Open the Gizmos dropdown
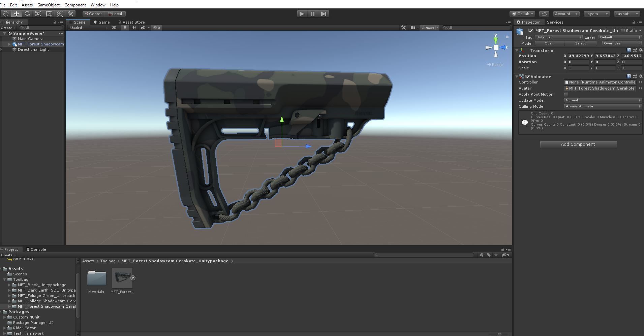Image resolution: width=644 pixels, height=336 pixels. point(430,28)
